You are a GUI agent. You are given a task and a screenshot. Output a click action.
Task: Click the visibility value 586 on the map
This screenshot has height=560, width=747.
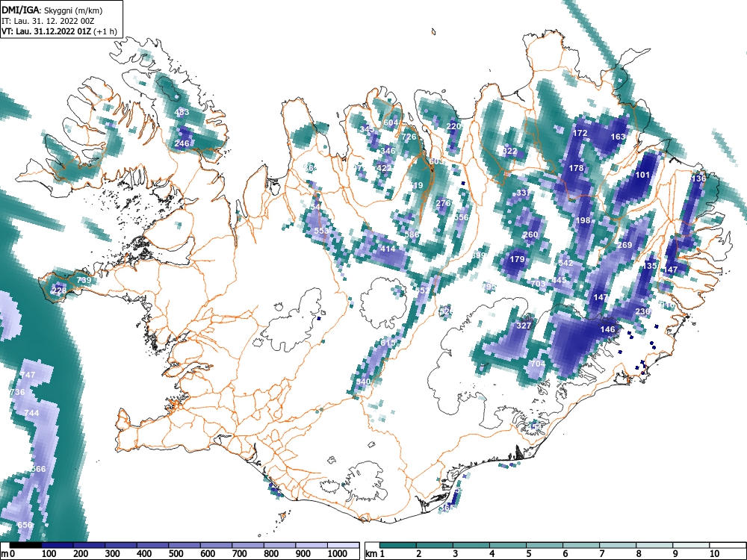tap(412, 234)
